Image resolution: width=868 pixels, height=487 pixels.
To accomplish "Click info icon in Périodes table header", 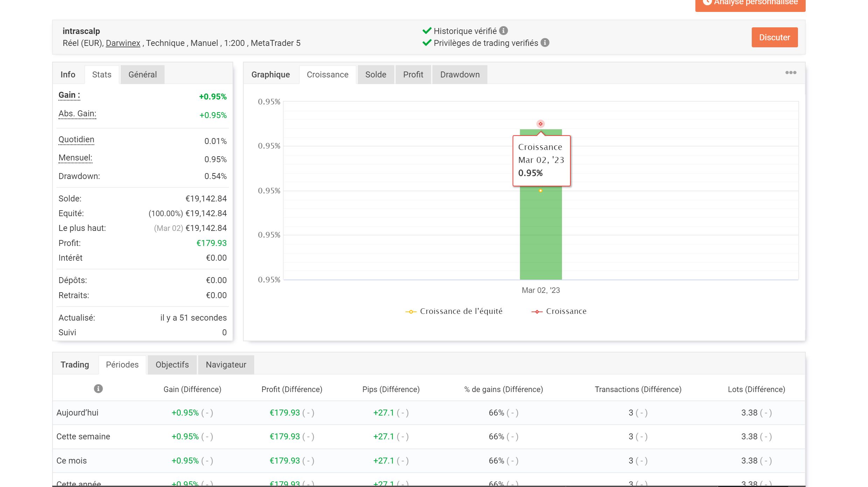I will [98, 389].
